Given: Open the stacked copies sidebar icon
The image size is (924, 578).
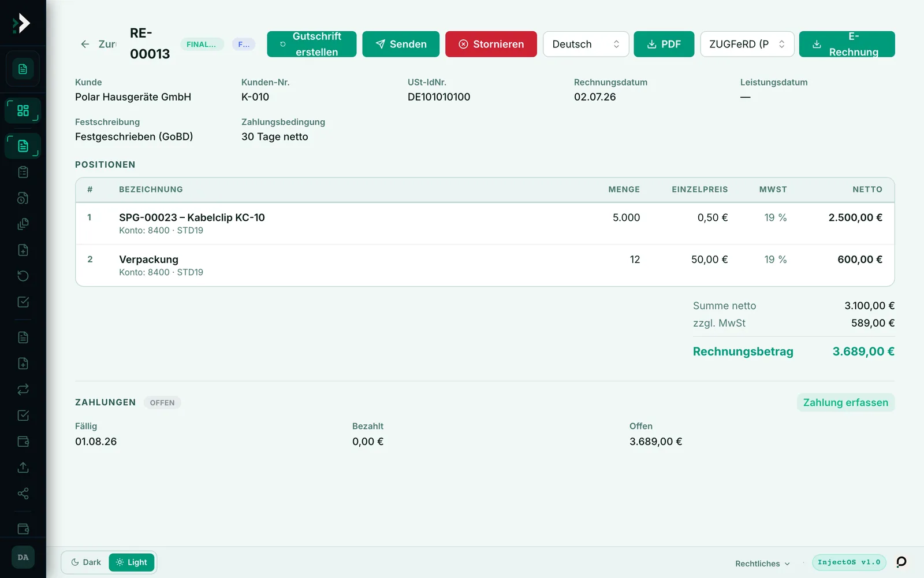Looking at the screenshot, I should point(23,224).
